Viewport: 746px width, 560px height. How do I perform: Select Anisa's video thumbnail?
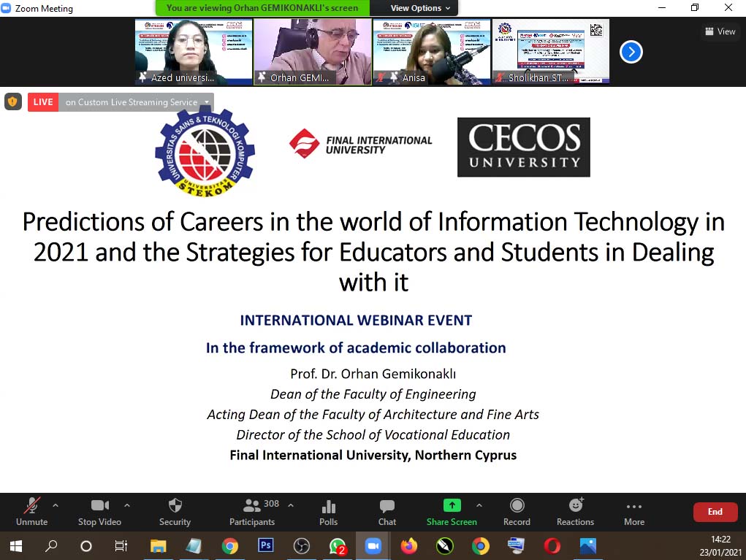pyautogui.click(x=432, y=52)
